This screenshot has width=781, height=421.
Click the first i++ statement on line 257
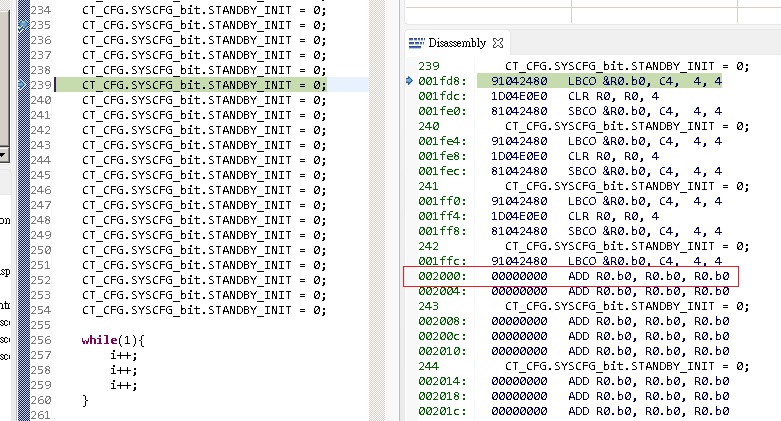click(124, 355)
